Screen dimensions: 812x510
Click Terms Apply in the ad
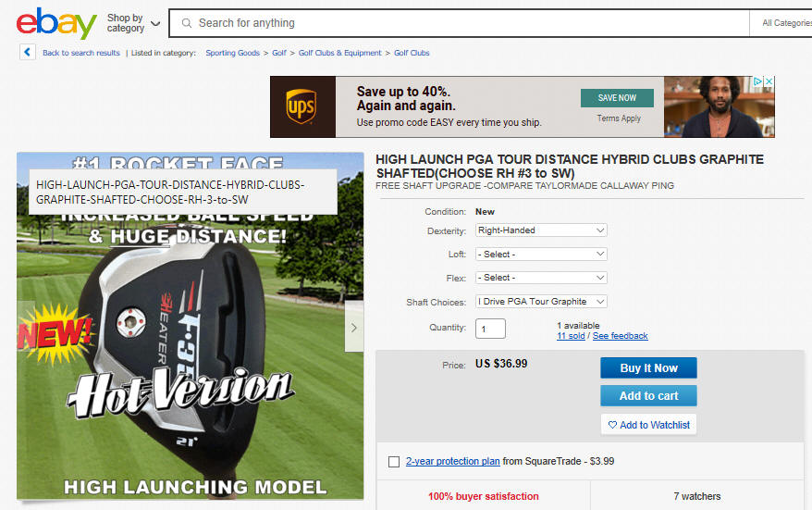click(619, 118)
